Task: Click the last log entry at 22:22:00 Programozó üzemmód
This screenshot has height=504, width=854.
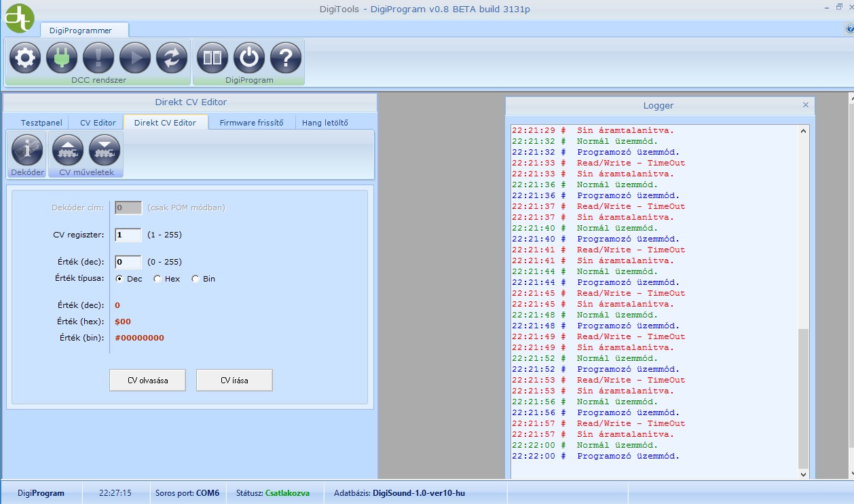Action: (595, 456)
